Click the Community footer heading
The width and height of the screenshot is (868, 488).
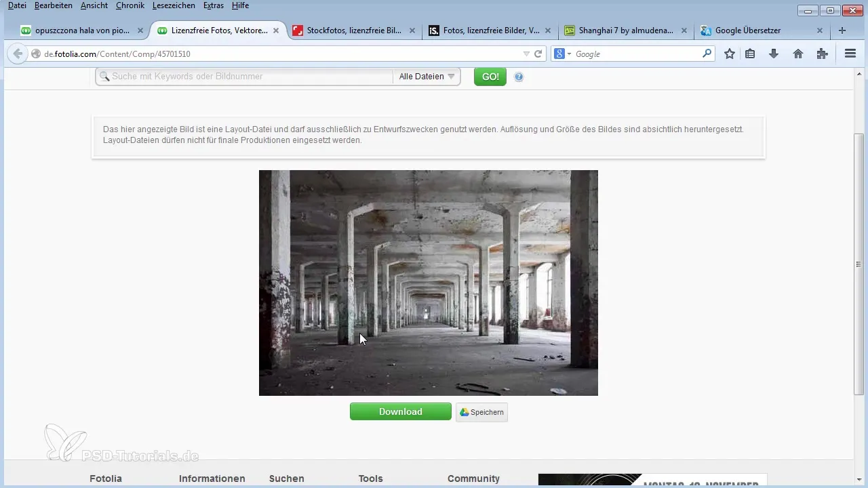pyautogui.click(x=473, y=479)
